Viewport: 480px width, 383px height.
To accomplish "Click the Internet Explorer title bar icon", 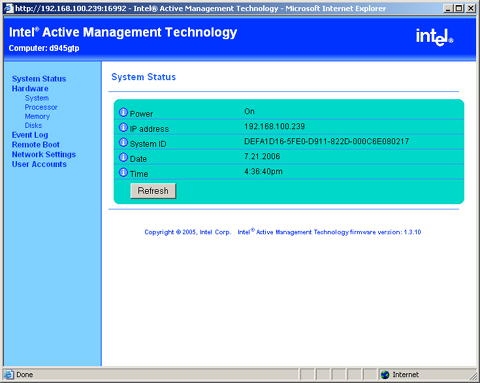I will tap(8, 8).
